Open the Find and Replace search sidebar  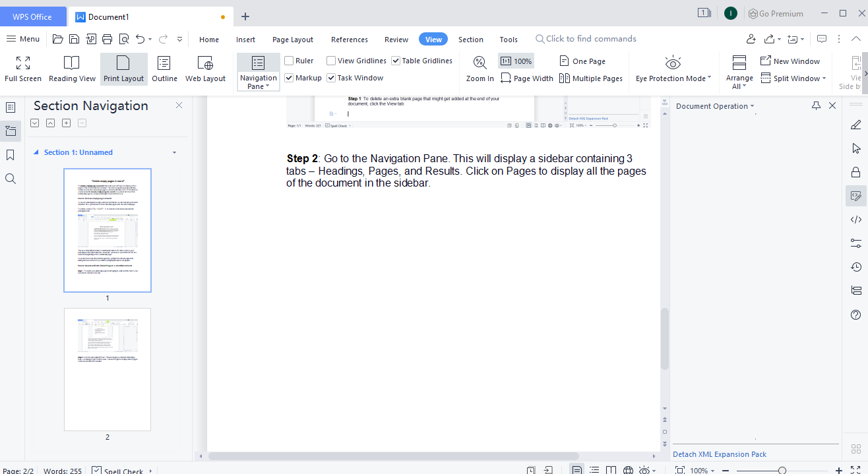[10, 178]
